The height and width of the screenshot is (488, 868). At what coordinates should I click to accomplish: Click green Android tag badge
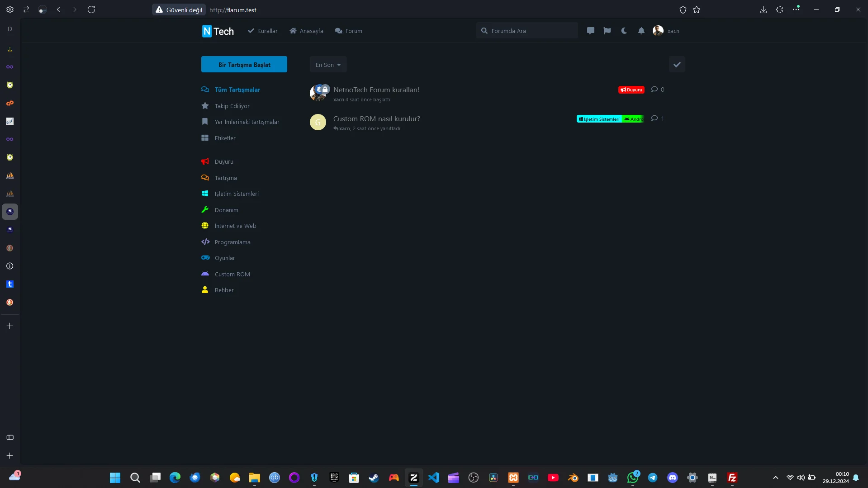click(x=633, y=119)
